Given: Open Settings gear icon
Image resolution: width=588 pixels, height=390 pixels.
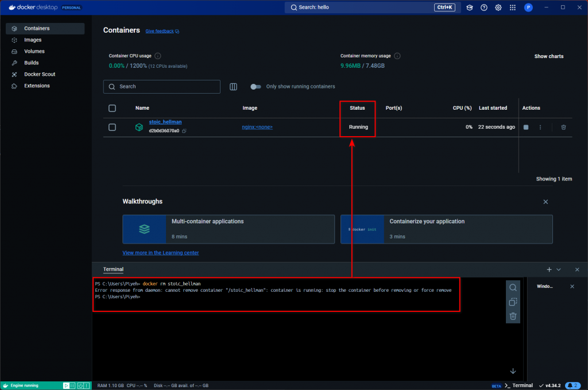Looking at the screenshot, I should click(498, 7).
